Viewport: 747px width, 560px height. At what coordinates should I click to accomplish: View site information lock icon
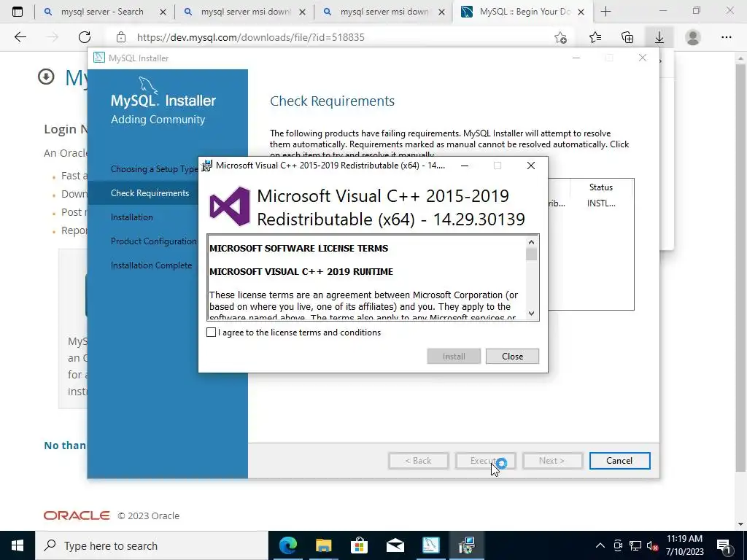(121, 37)
